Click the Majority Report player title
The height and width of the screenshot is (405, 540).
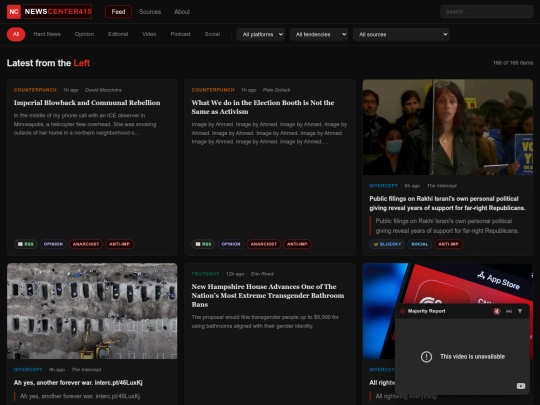pos(426,311)
